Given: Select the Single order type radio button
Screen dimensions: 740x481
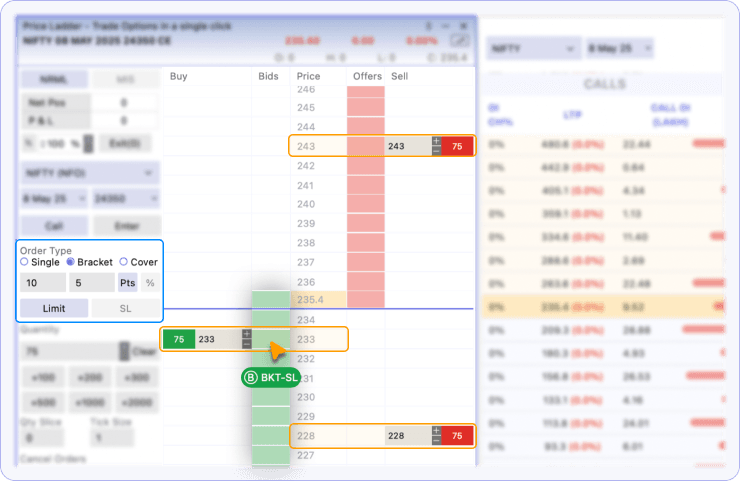Looking at the screenshot, I should click(25, 262).
